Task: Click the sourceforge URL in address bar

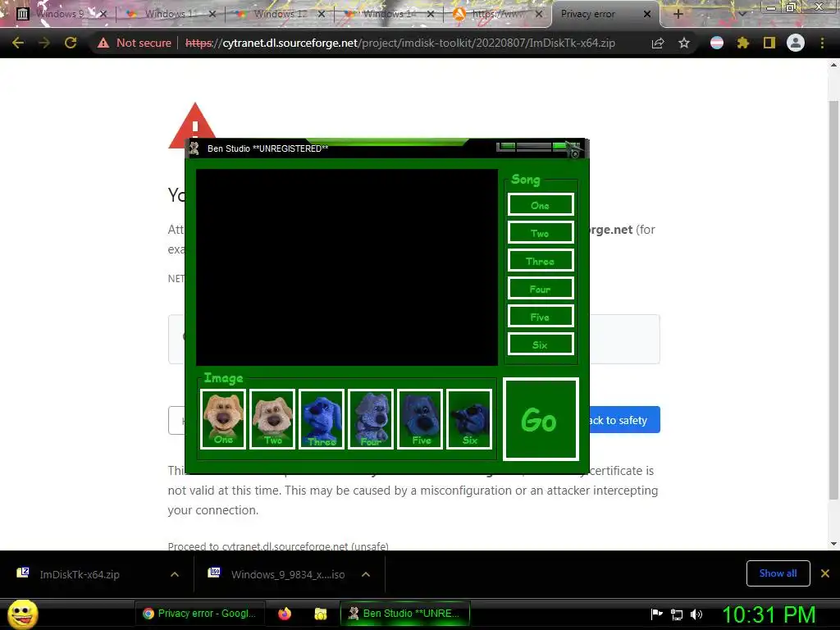Action: (x=400, y=43)
